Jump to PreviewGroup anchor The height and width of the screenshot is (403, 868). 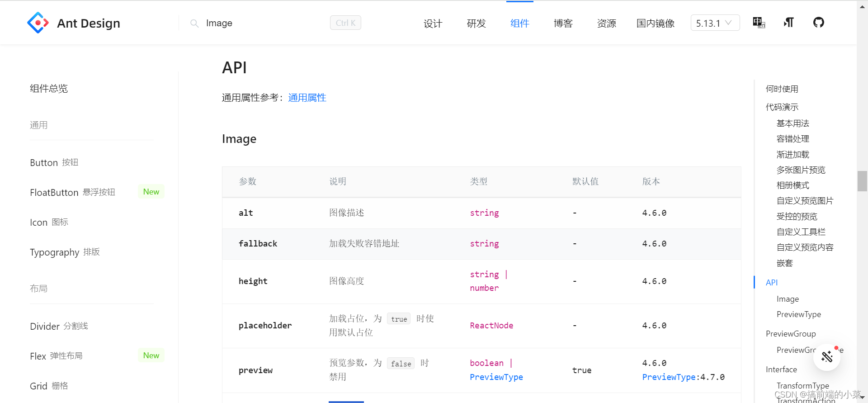coord(791,334)
